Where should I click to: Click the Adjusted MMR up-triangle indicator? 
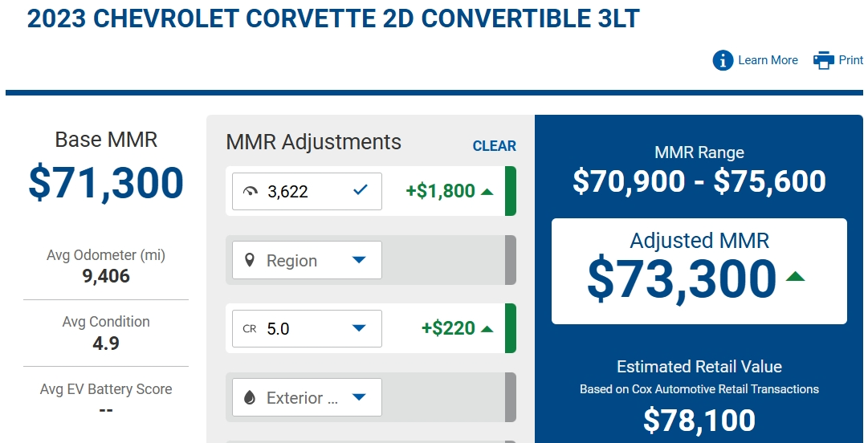point(796,276)
